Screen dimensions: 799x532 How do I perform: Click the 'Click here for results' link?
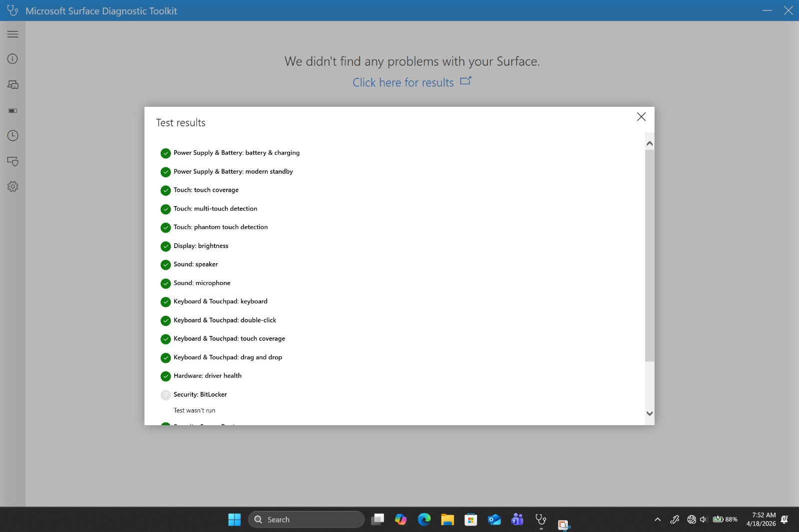403,82
